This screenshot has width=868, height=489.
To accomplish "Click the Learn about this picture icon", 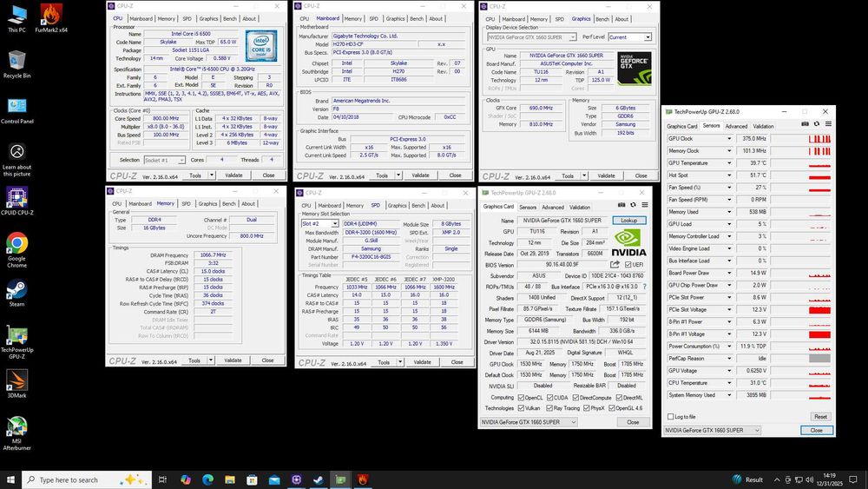I will (16, 159).
